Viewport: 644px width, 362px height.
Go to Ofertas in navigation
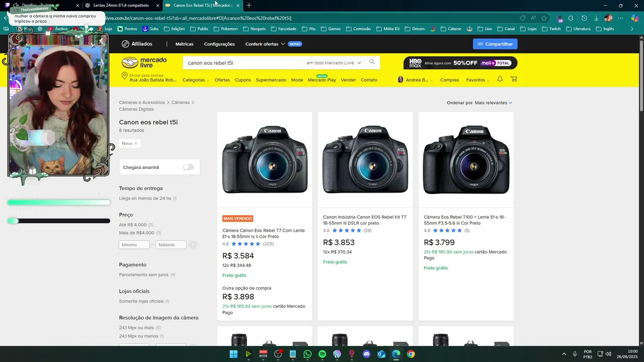pos(222,80)
